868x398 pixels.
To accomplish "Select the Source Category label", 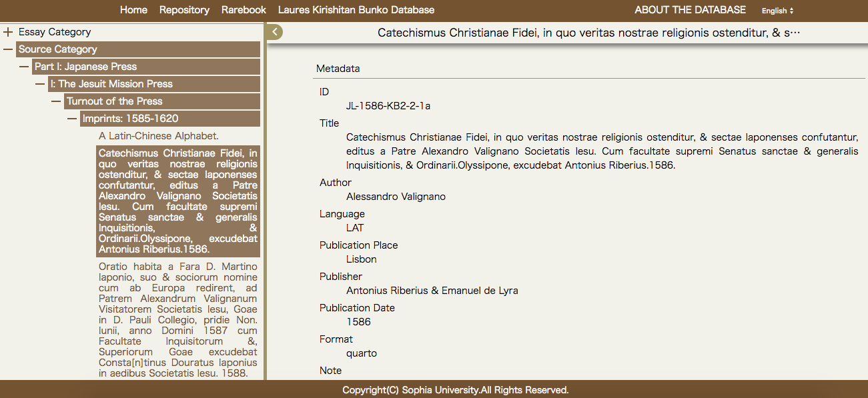I will coord(138,49).
